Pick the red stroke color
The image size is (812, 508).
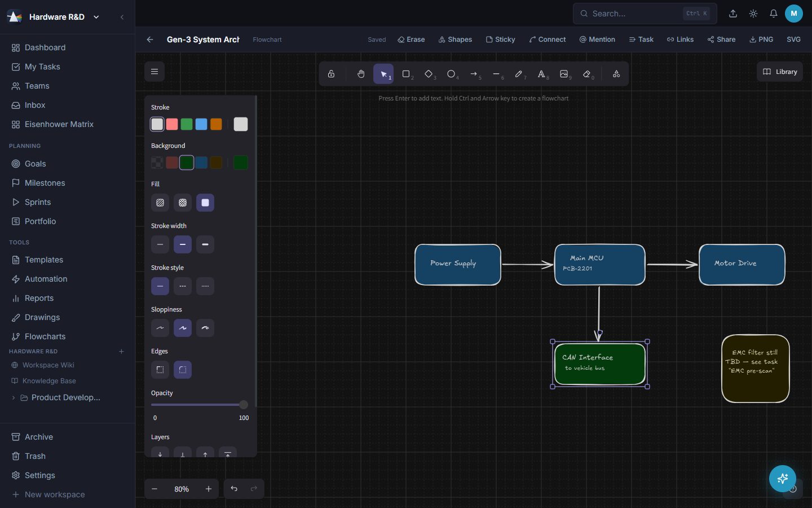tap(172, 124)
